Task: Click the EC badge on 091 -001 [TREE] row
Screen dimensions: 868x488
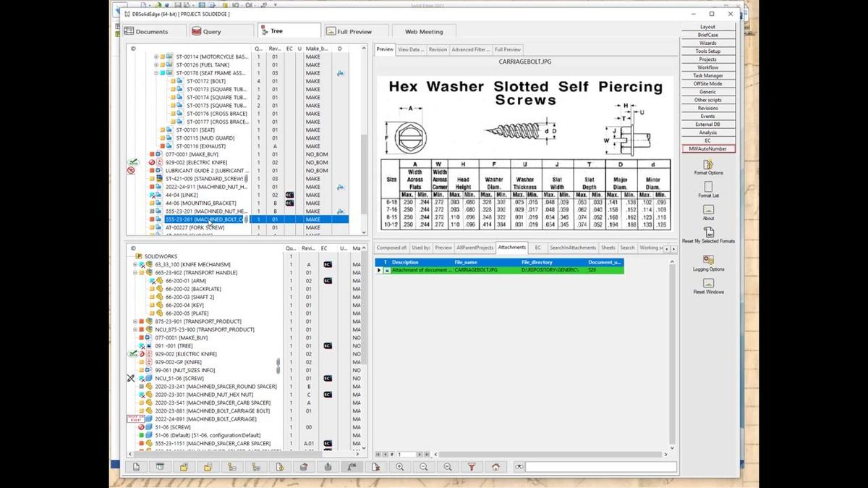Action: [x=328, y=345]
